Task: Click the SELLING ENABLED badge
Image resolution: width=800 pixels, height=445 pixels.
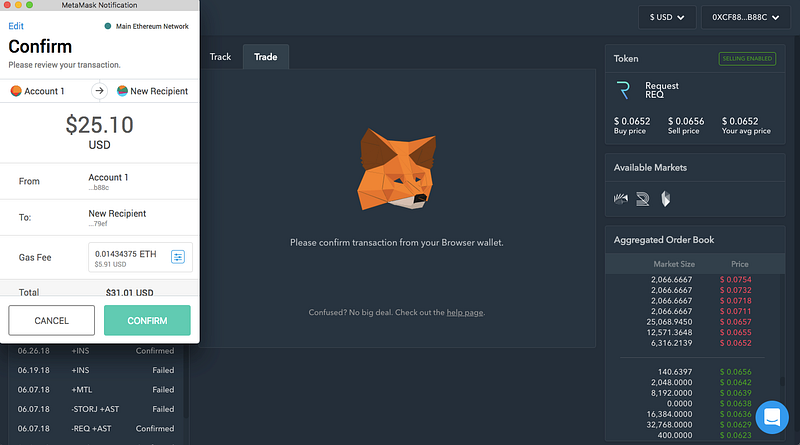Action: coord(747,59)
